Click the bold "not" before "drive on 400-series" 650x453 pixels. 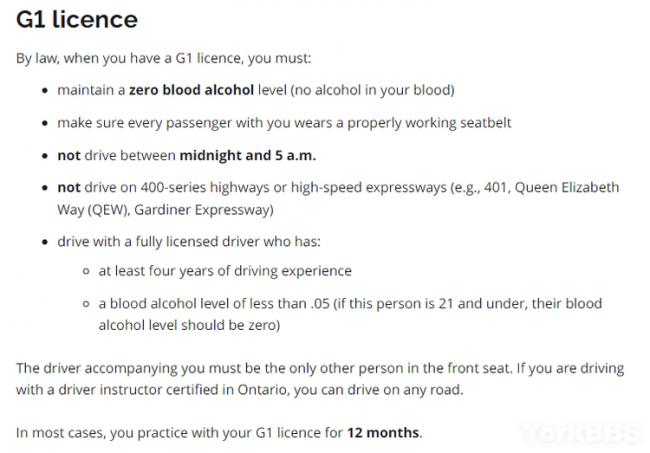[x=68, y=187]
